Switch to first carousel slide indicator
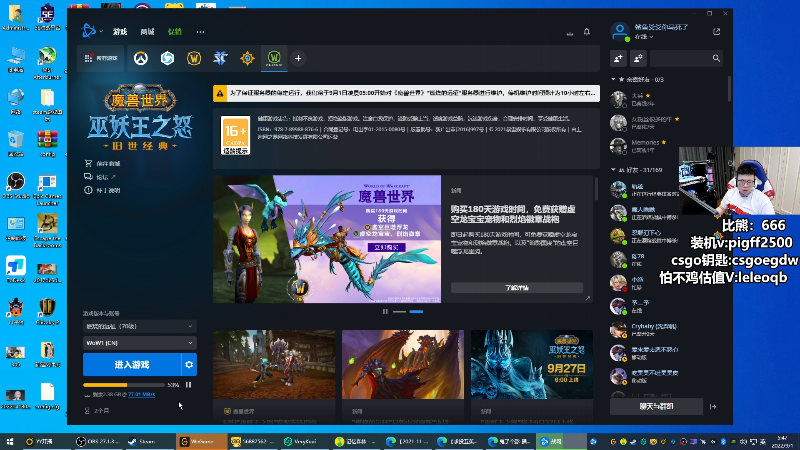 399,311
